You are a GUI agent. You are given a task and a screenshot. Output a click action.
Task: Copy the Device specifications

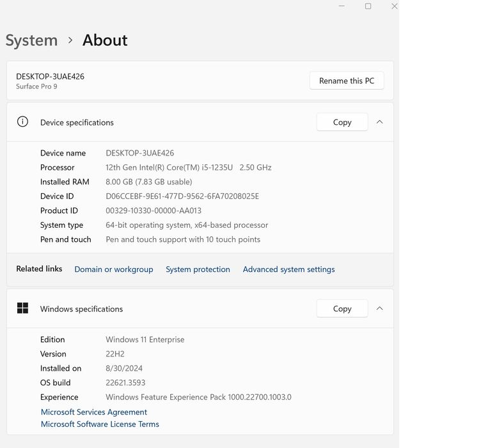point(342,122)
